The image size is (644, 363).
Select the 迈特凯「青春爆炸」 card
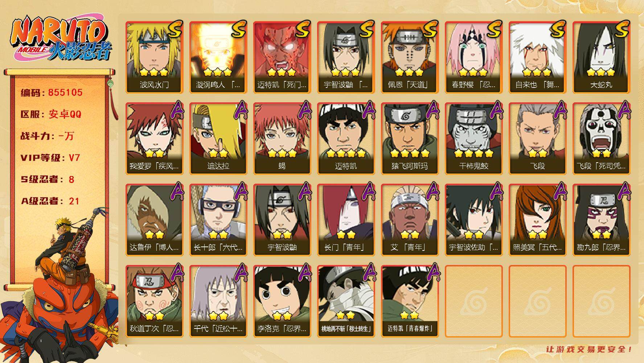coord(410,301)
